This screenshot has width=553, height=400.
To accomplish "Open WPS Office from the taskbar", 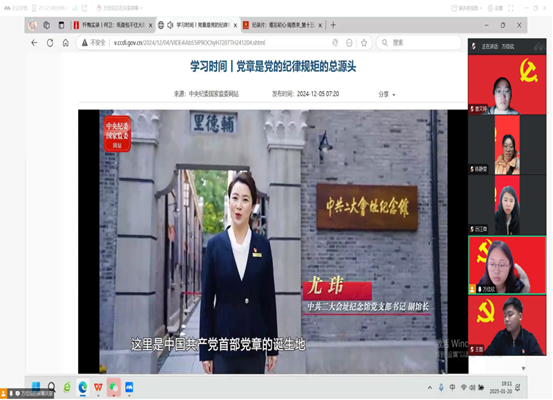I will click(x=98, y=387).
